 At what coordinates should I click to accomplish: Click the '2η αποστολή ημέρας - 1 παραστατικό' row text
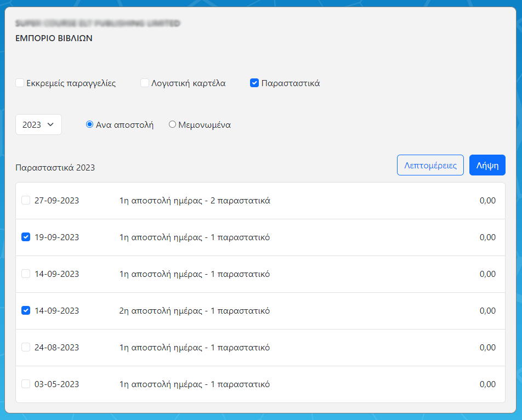[195, 311]
